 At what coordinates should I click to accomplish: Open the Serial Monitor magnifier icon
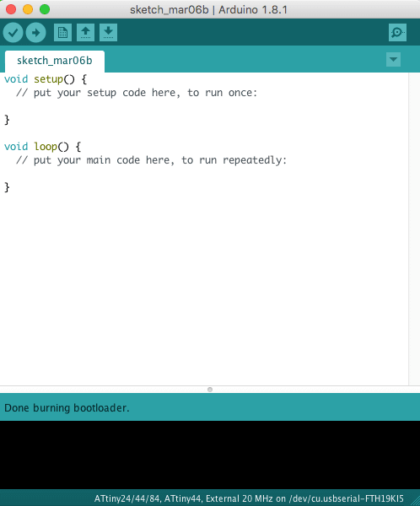(397, 32)
